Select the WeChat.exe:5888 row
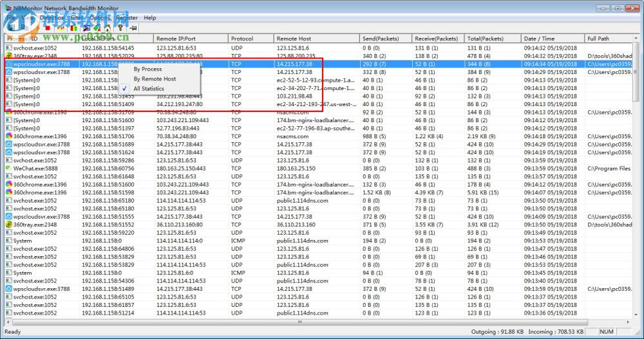This screenshot has height=339, width=644. (319, 169)
